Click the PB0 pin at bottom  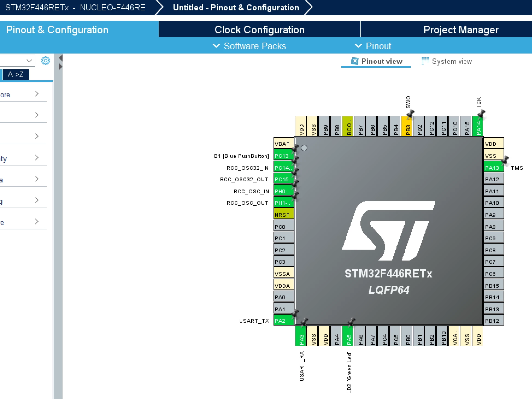pyautogui.click(x=407, y=336)
